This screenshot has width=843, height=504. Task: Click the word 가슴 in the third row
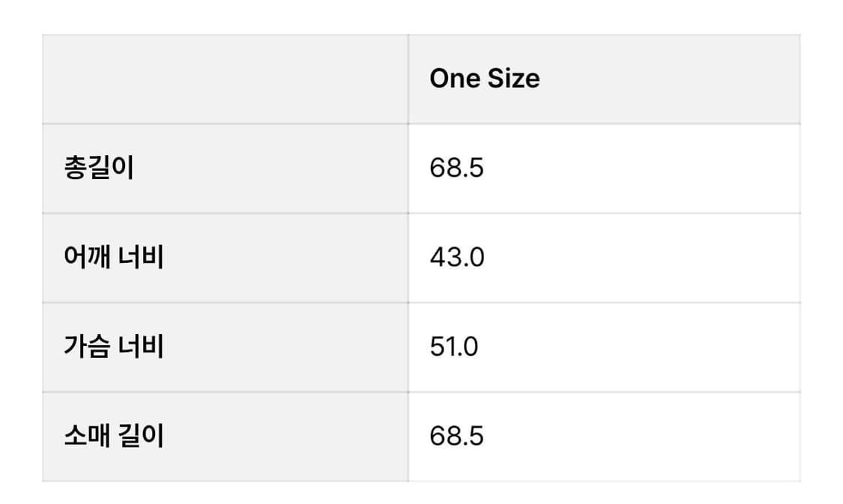(x=87, y=347)
